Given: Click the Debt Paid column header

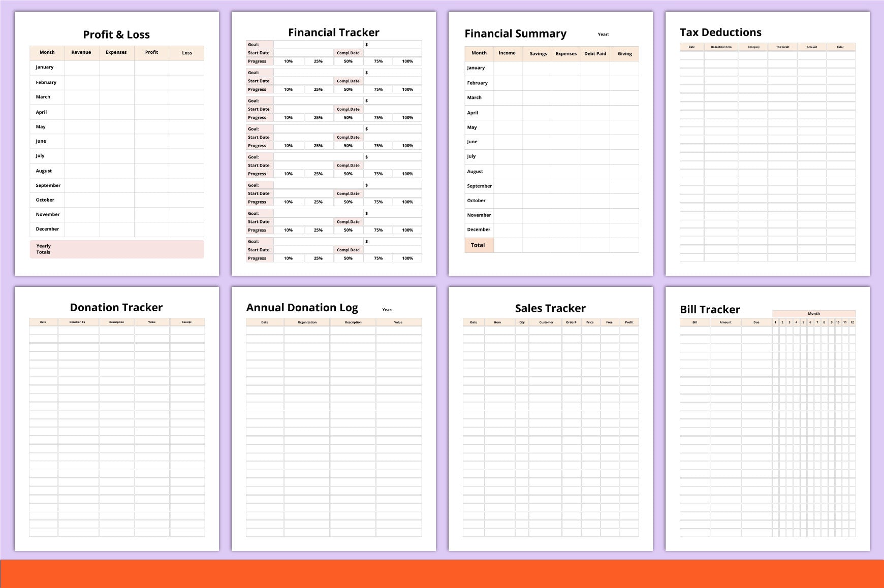Looking at the screenshot, I should pyautogui.click(x=595, y=53).
